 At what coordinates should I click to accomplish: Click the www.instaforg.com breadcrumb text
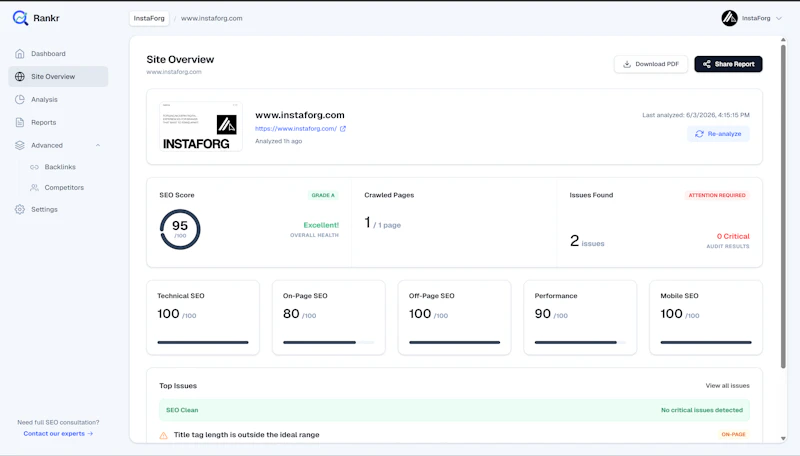(212, 18)
